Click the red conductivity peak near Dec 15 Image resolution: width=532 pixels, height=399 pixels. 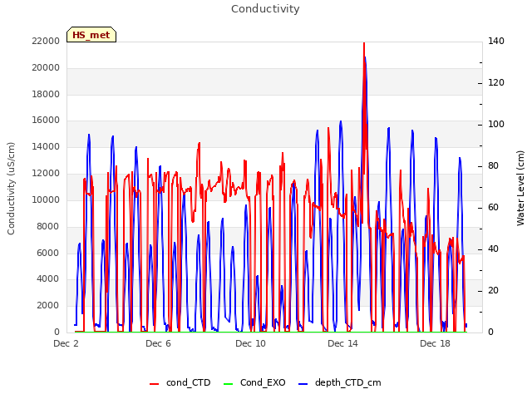pyautogui.click(x=364, y=44)
